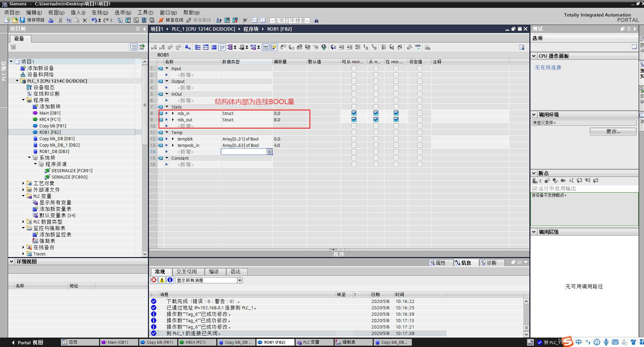Viewport: 644px width, 347px height.
Task: Select Main [OB1] in project tree
Action: (50, 113)
